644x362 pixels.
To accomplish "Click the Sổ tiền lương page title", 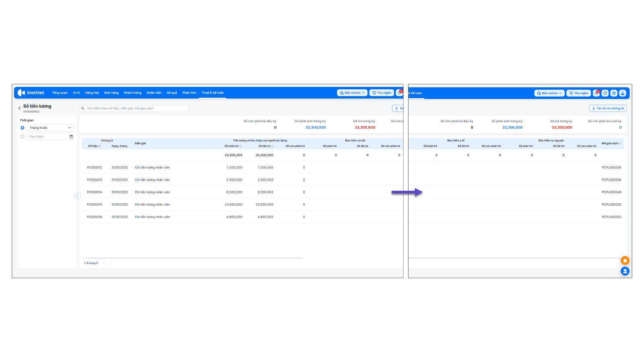I will tap(37, 106).
